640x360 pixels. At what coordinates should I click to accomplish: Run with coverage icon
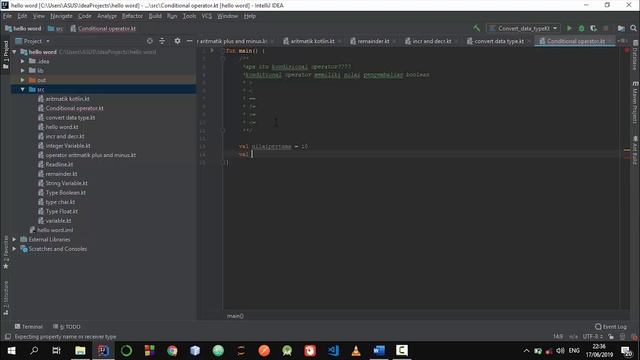[593, 28]
